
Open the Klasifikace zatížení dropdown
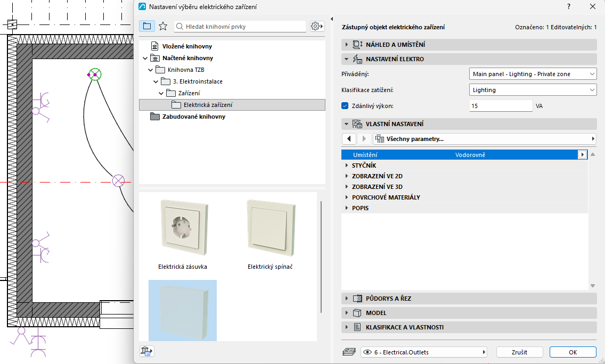[x=533, y=90]
